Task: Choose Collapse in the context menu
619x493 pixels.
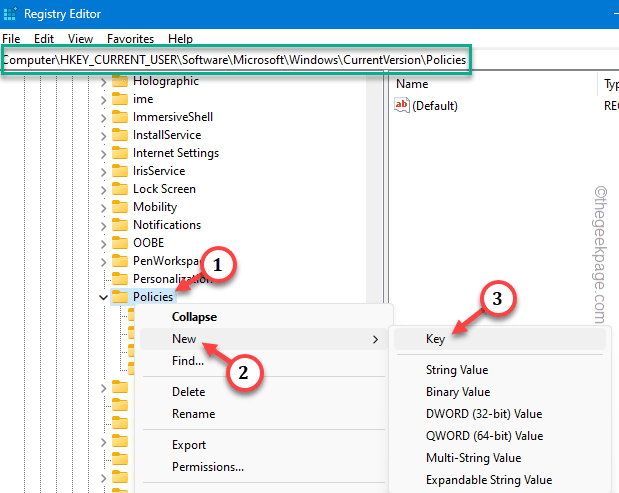Action: coord(263,317)
